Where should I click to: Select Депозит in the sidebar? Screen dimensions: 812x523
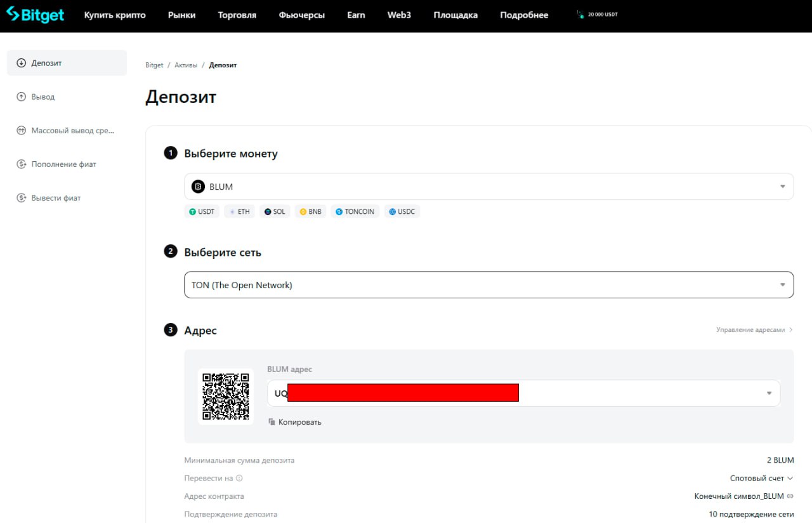point(67,63)
